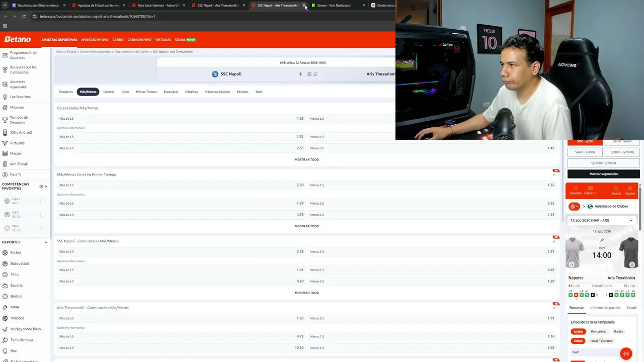Open Voleibol sport icon
This screenshot has height=362, width=644.
coord(5,318)
